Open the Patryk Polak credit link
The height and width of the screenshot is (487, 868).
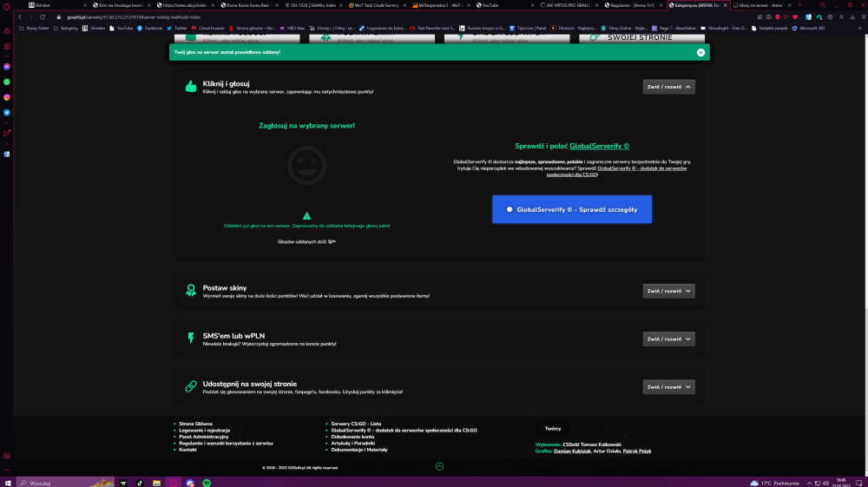point(636,451)
